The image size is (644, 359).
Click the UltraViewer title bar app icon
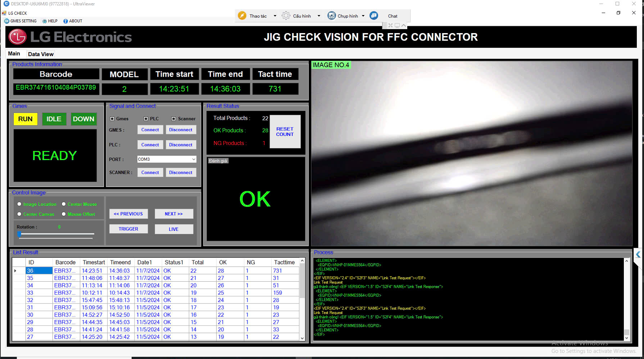(6, 4)
